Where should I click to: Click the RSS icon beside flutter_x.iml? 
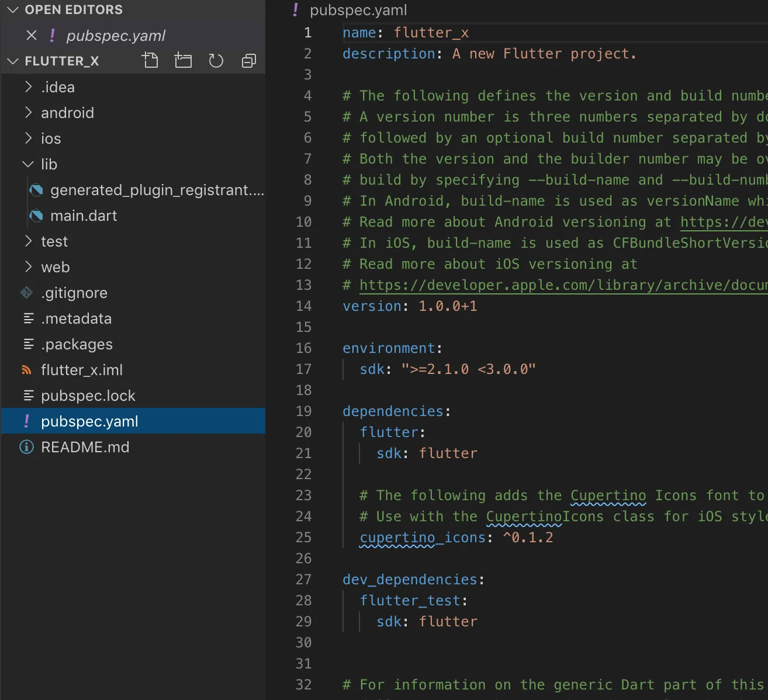point(26,370)
